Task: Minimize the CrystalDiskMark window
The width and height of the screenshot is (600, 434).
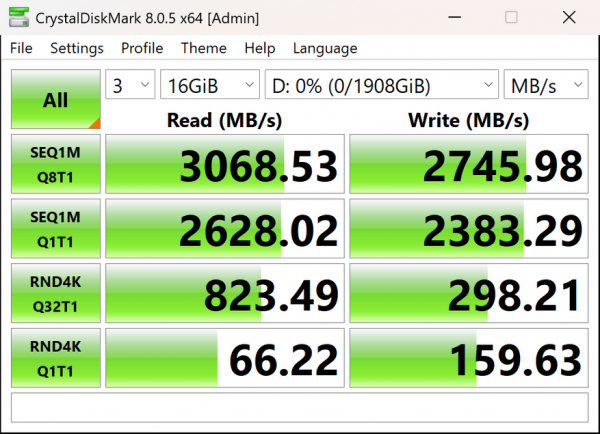Action: coord(455,18)
